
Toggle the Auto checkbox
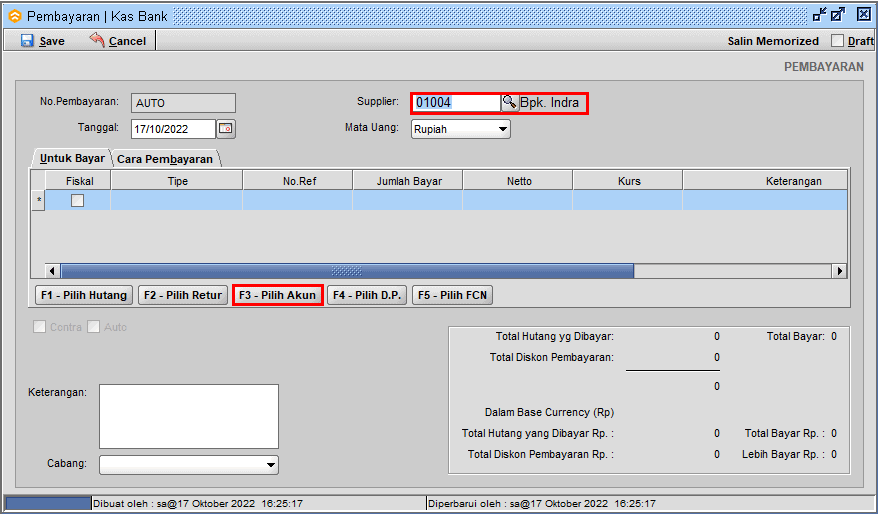coord(94,327)
